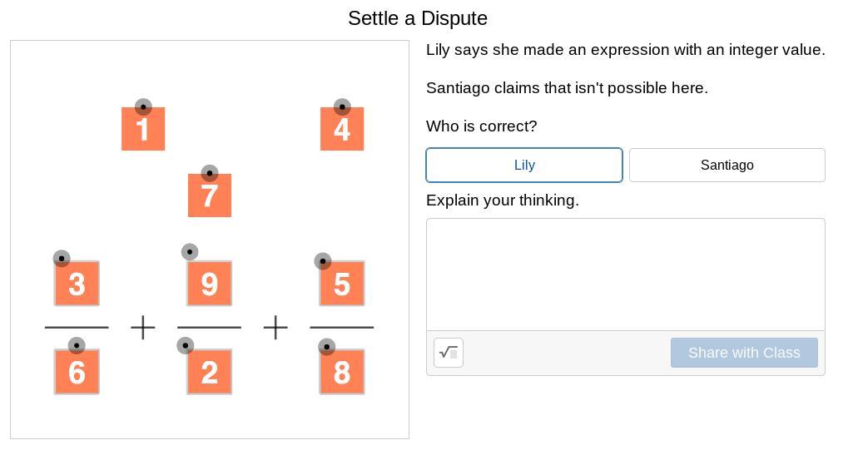Screen dimensions: 868x460
Task: Click the drag handle above tile 9
Action: (190, 251)
